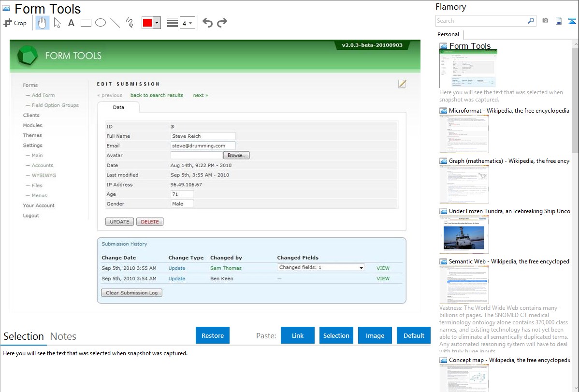Select the Data tab
The height and width of the screenshot is (392, 579).
tap(118, 107)
